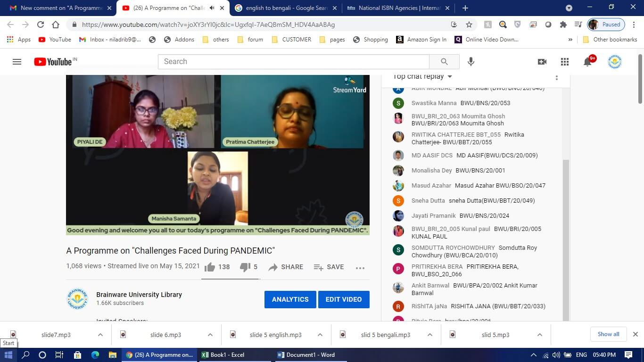Click the ANALYTICS button
644x362 pixels.
click(290, 299)
